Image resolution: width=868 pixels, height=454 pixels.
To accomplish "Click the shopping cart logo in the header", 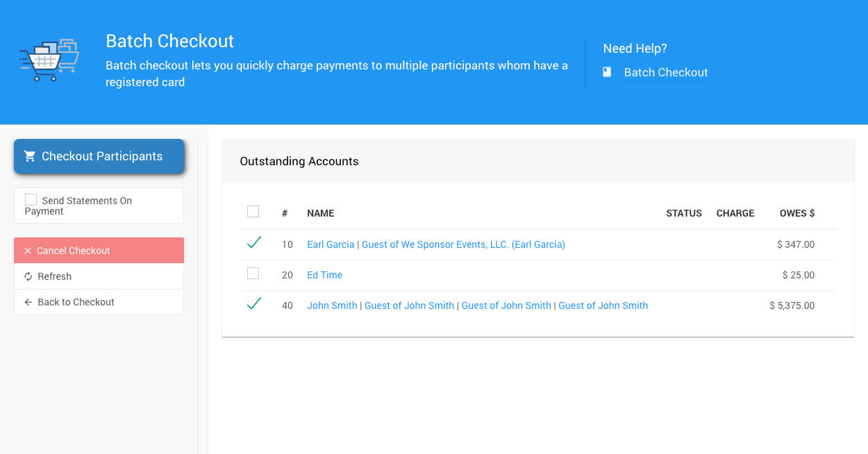I will 49,60.
